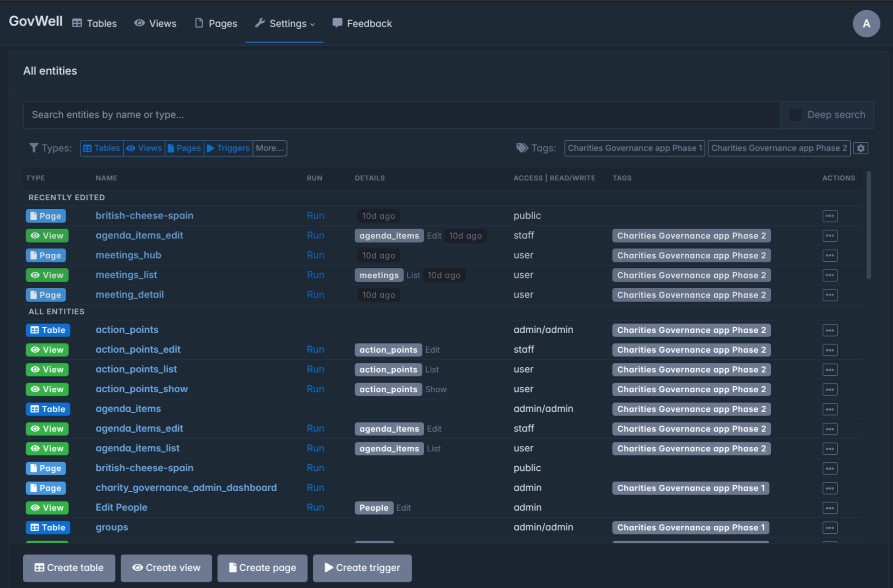Viewport: 893px width, 588px height.
Task: Click the Create trigger button
Action: [x=362, y=568]
